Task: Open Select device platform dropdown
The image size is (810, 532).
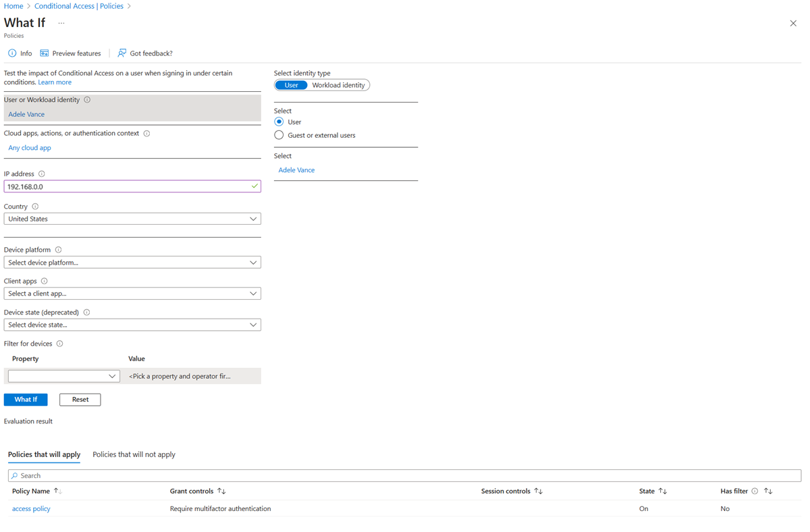Action: pos(132,263)
